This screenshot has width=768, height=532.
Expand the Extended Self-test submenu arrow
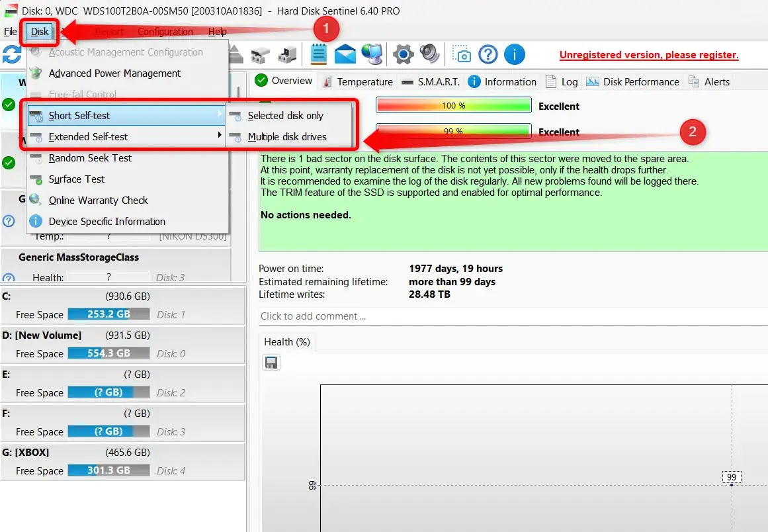click(220, 135)
